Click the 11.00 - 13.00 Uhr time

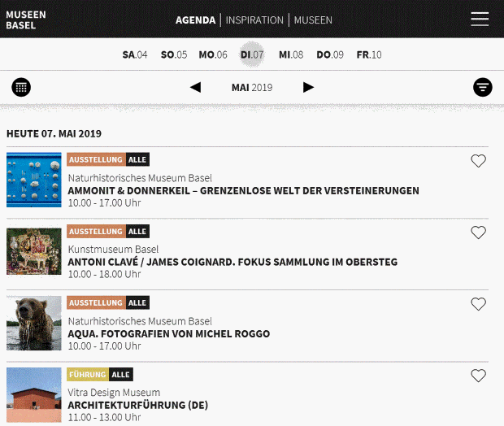point(105,417)
